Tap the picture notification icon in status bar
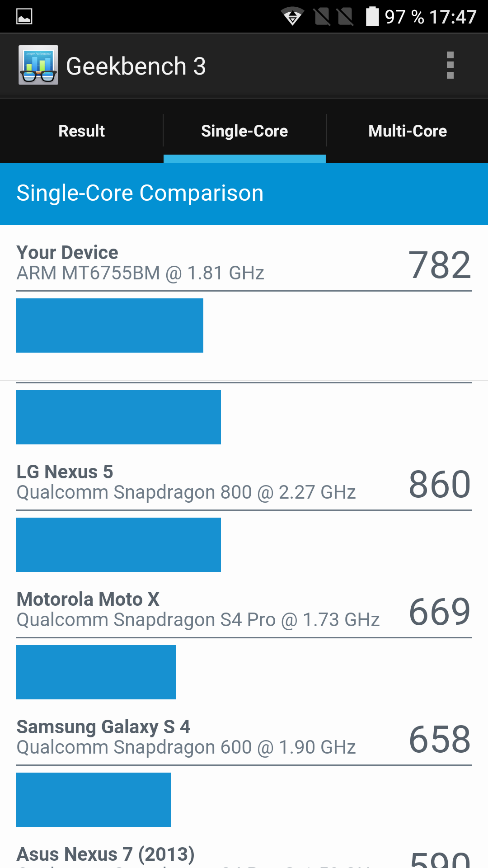This screenshot has height=868, width=488. [x=24, y=17]
